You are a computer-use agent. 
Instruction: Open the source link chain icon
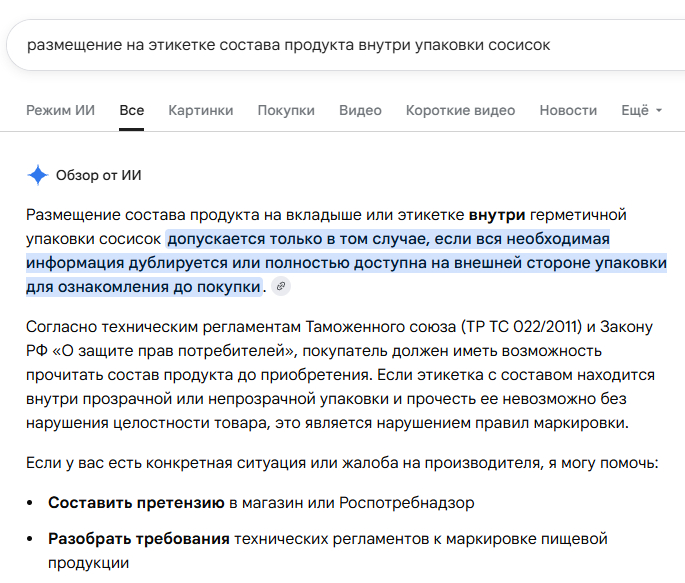281,286
